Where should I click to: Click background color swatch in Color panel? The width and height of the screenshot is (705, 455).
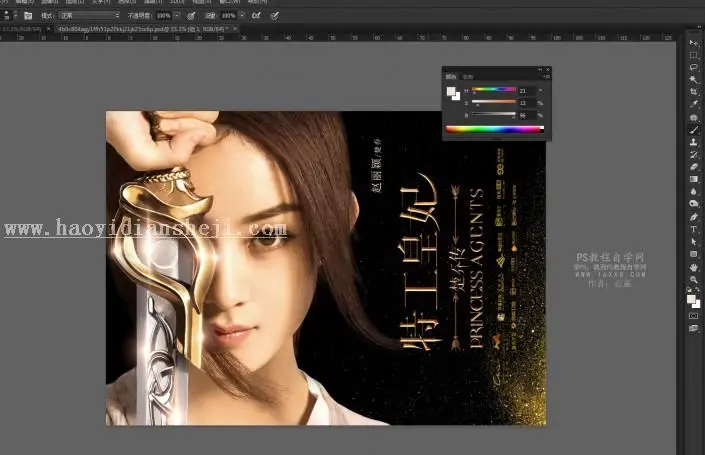(x=458, y=97)
